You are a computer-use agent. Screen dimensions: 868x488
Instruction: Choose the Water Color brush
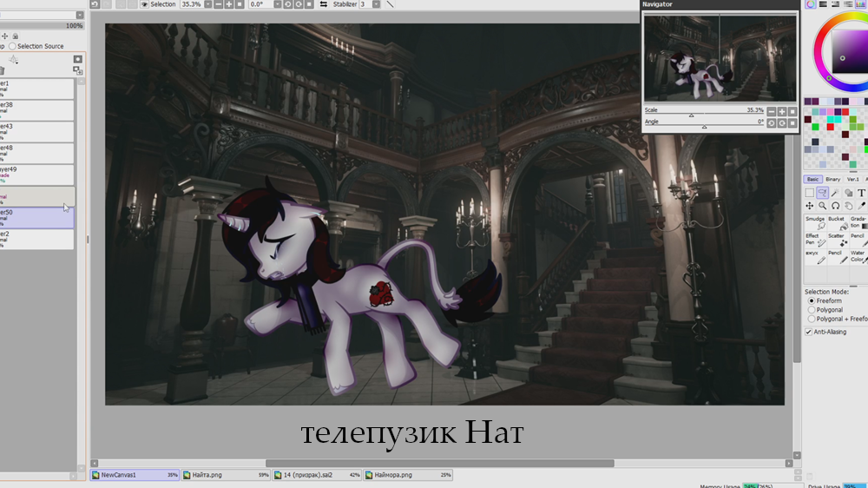858,256
